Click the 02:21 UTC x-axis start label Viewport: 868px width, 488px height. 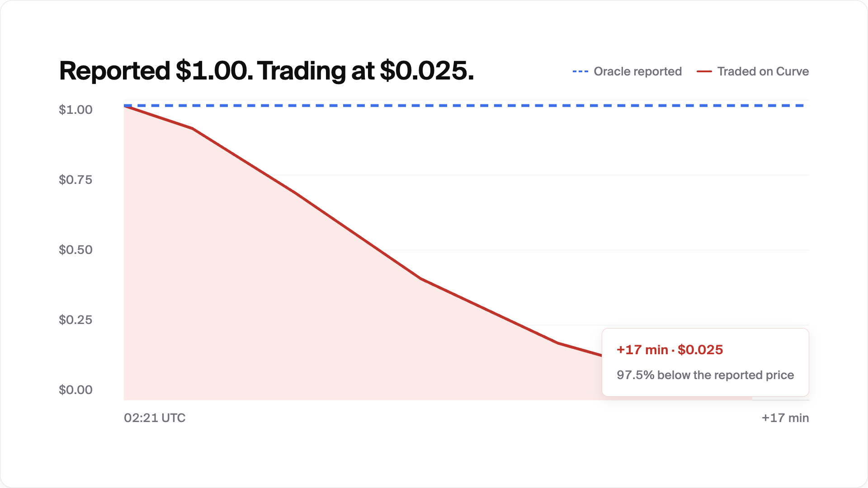point(155,418)
